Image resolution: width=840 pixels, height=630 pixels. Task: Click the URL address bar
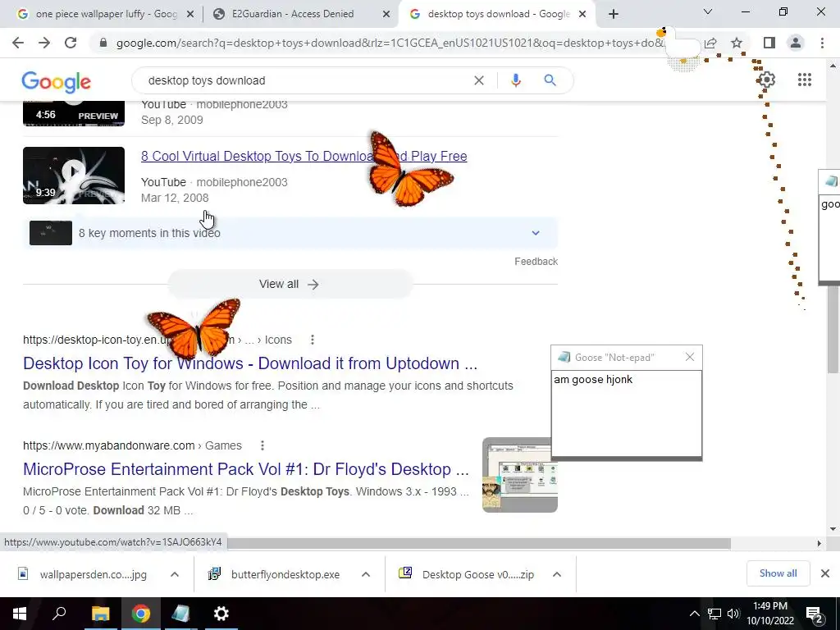tap(390, 43)
